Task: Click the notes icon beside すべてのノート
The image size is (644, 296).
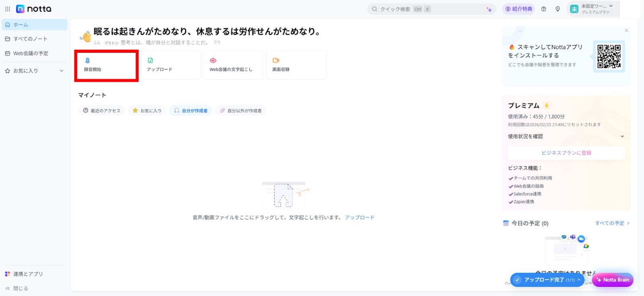Action: [8, 39]
